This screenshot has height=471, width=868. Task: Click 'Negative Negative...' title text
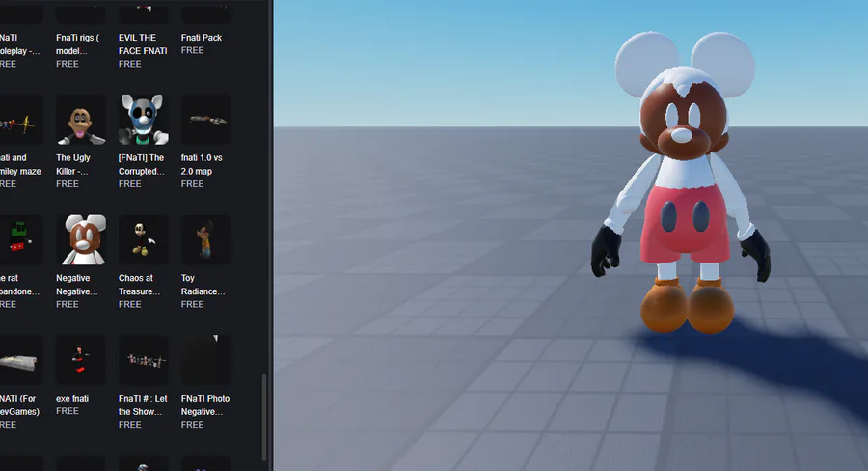click(x=77, y=285)
